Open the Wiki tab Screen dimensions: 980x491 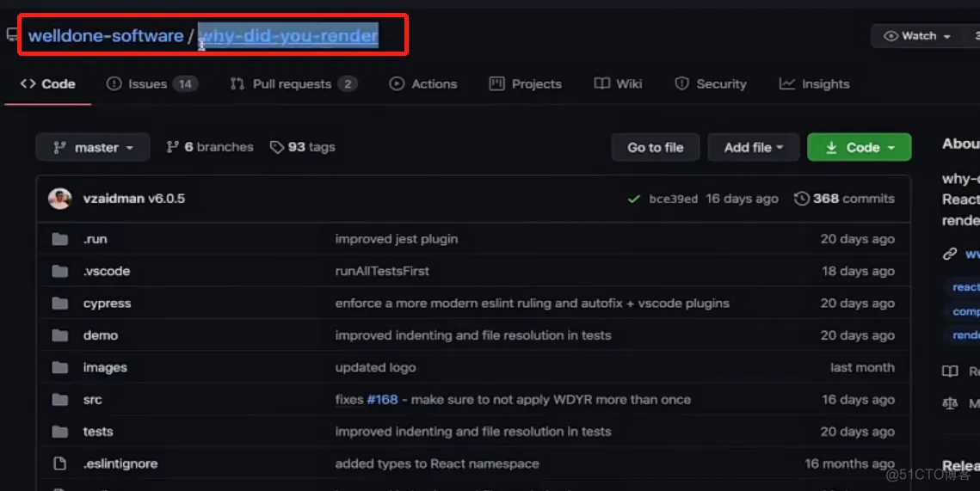[618, 83]
